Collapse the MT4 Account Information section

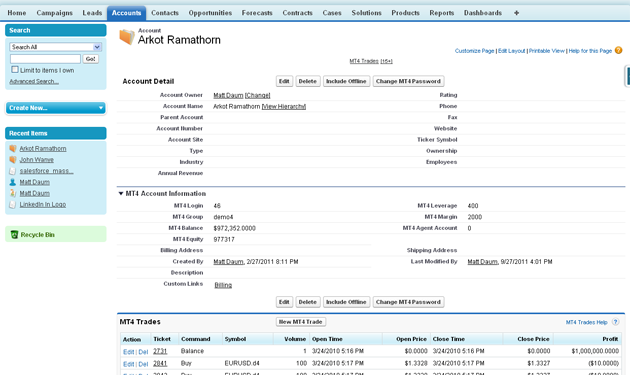(121, 194)
